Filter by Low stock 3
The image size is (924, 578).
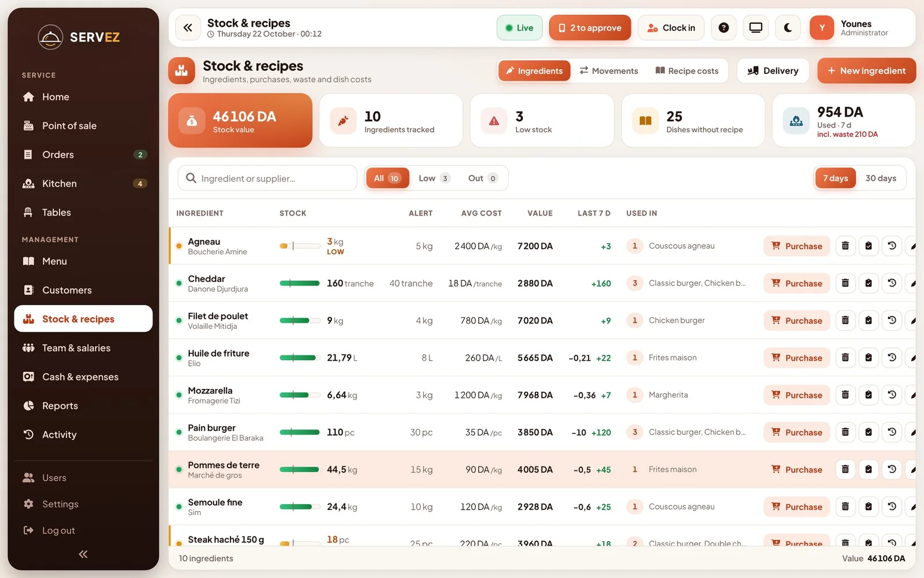point(434,178)
